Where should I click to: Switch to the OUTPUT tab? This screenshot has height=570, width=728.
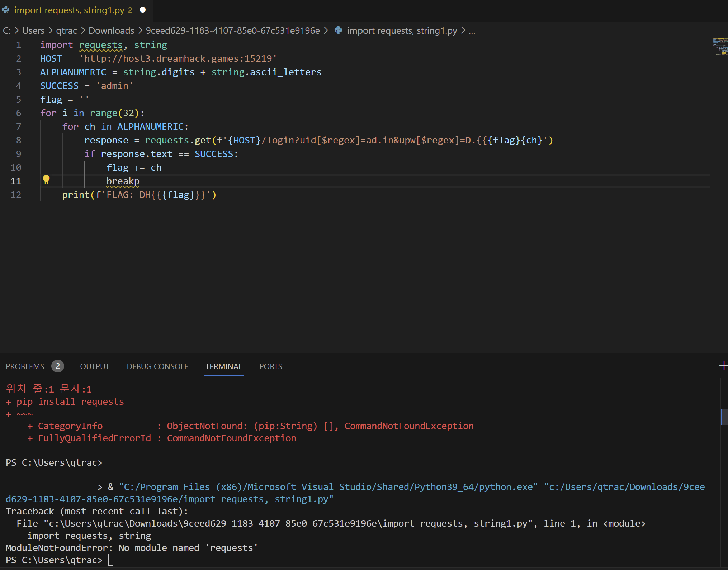(95, 366)
